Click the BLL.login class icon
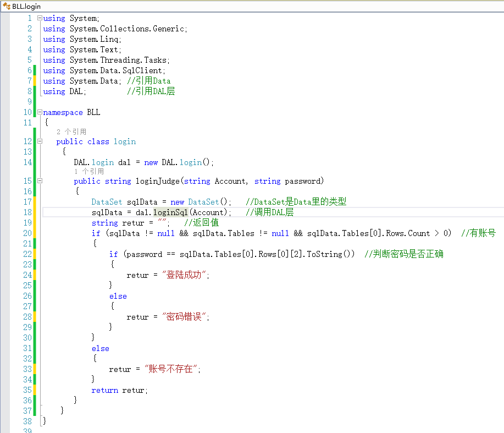 click(7, 6)
